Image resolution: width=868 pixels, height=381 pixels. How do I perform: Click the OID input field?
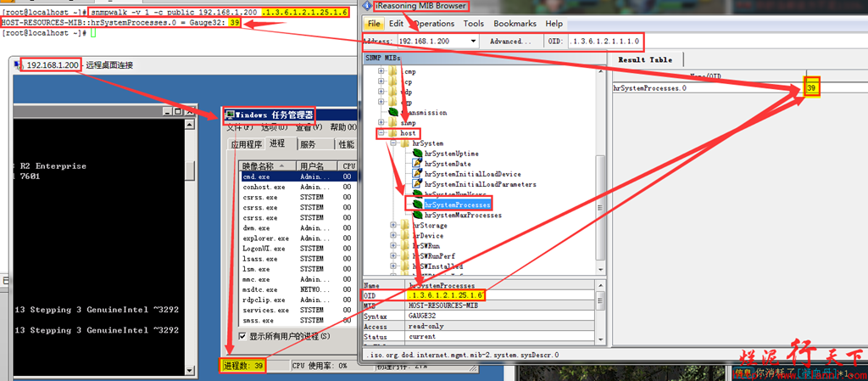604,41
